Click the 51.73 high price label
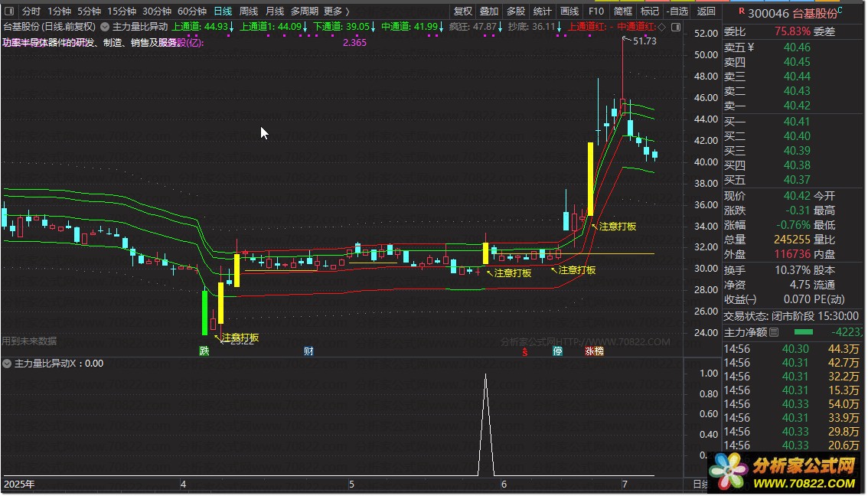This screenshot has height=496, width=868. tap(644, 41)
